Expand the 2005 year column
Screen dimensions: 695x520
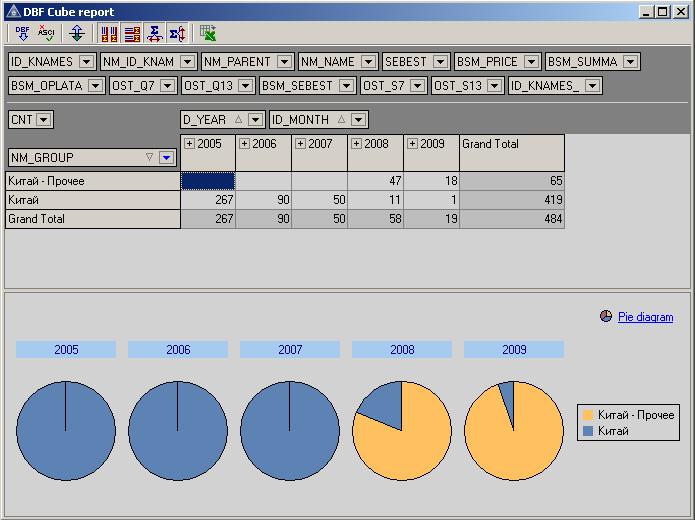(190, 144)
